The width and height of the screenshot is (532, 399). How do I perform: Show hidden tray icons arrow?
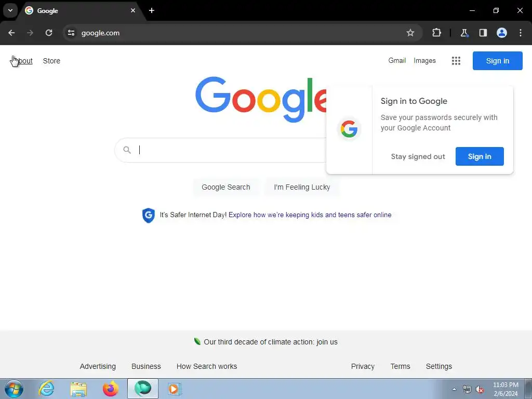454,389
